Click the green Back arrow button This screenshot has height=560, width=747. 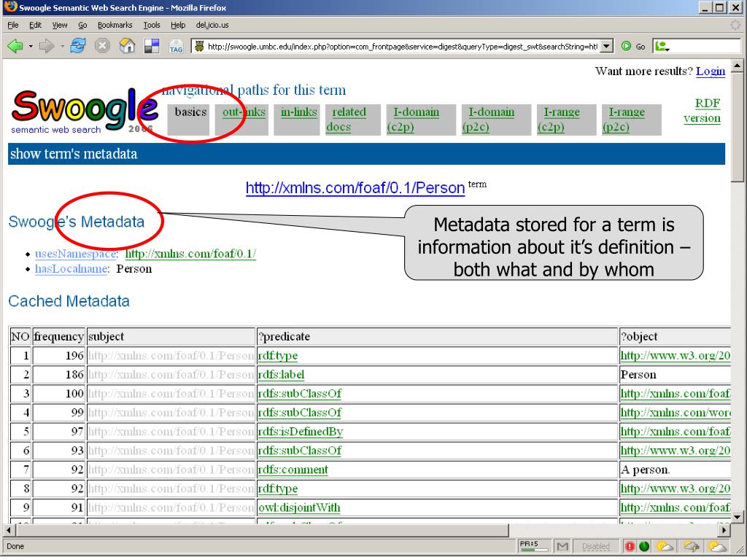pos(15,46)
